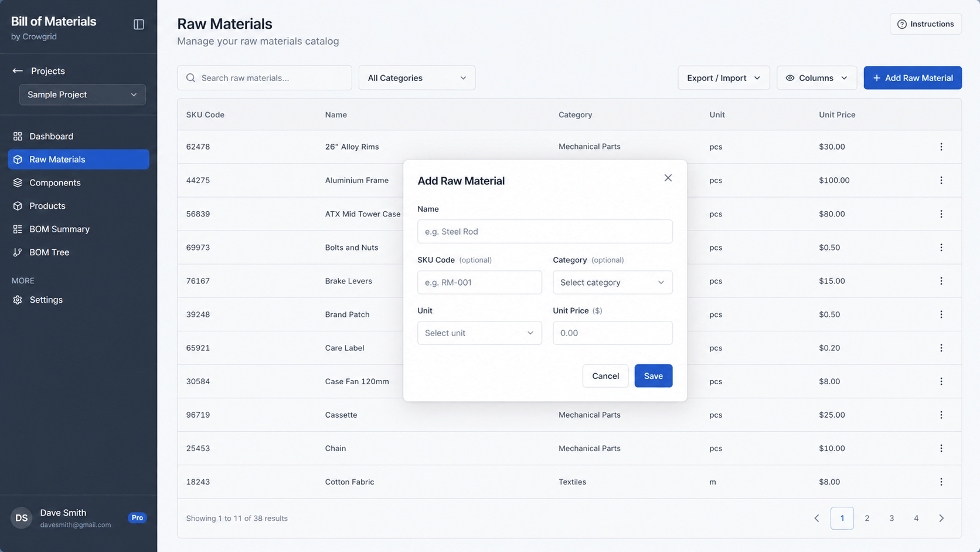Open row menu for Bolts and Nuts
This screenshot has height=552, width=980.
tap(941, 248)
